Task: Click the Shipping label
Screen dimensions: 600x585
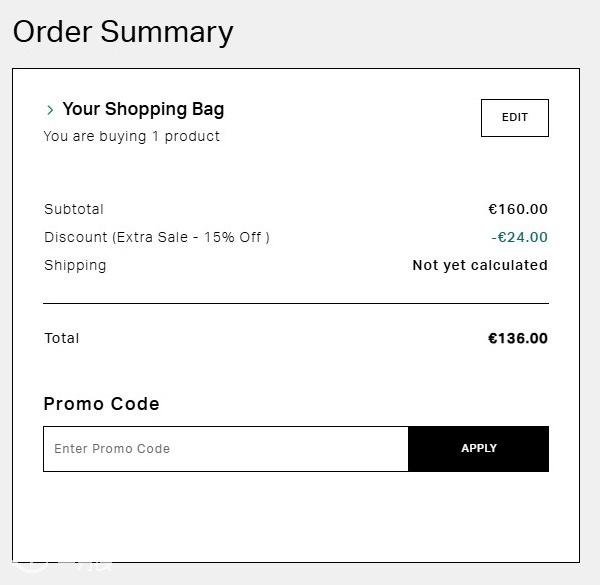Action: (x=75, y=266)
